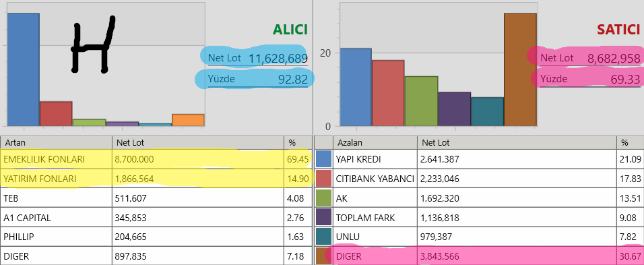Select the YATIRIM FONLARI row name
The height and width of the screenshot is (265, 644).
tap(40, 179)
